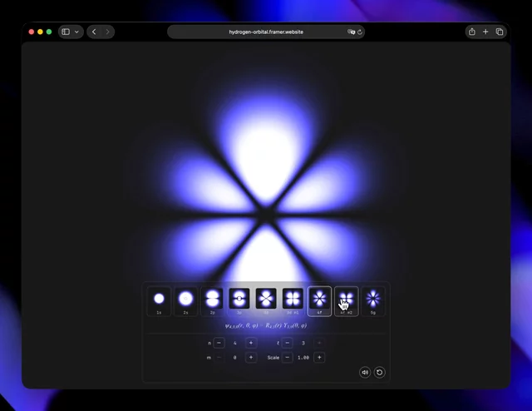This screenshot has height=411, width=532.
Task: Decrease the n quantum number
Action: click(219, 343)
